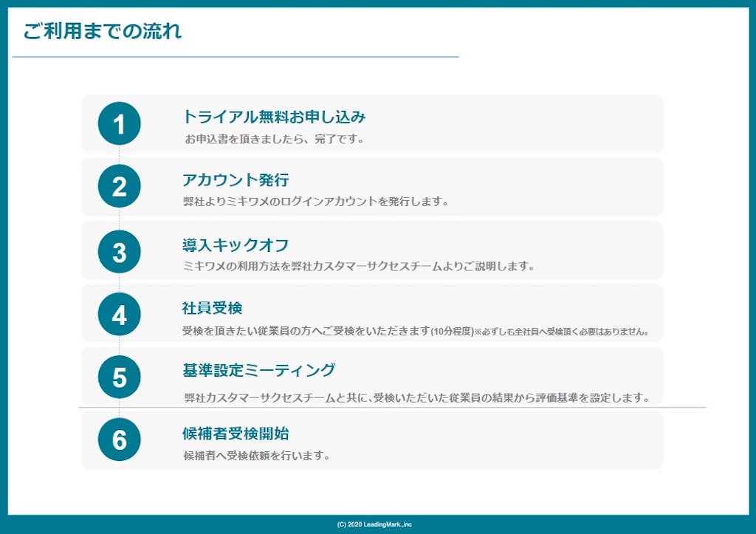Select the number 3 step circle
The height and width of the screenshot is (534, 756).
pos(119,252)
